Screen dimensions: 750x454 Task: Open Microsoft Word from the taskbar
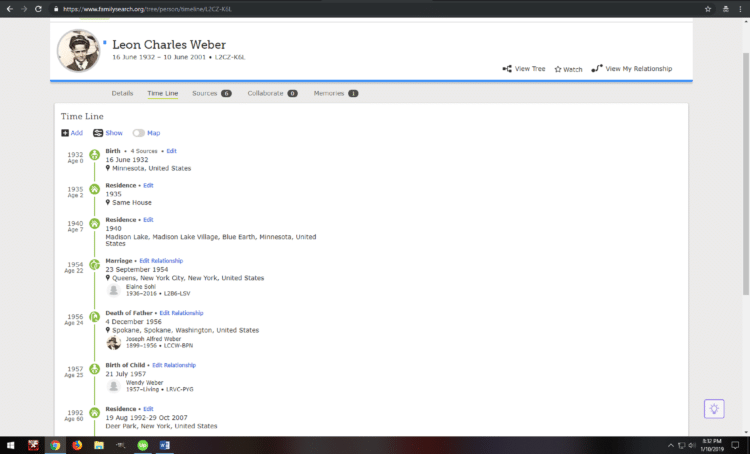[164, 445]
